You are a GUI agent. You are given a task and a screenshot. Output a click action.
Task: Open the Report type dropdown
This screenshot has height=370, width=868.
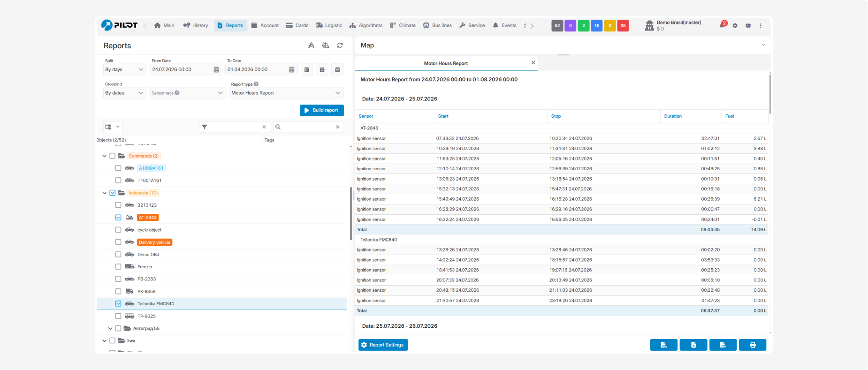[x=286, y=93]
